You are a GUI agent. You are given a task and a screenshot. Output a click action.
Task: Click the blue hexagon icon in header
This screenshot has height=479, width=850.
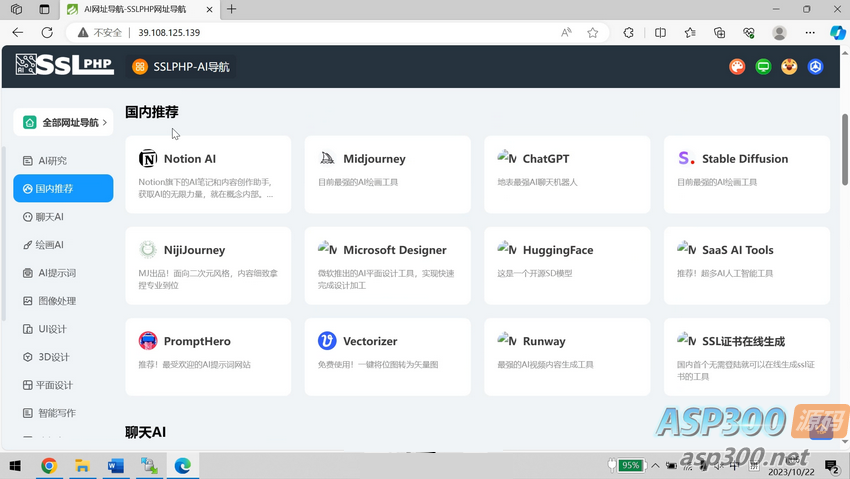(815, 67)
